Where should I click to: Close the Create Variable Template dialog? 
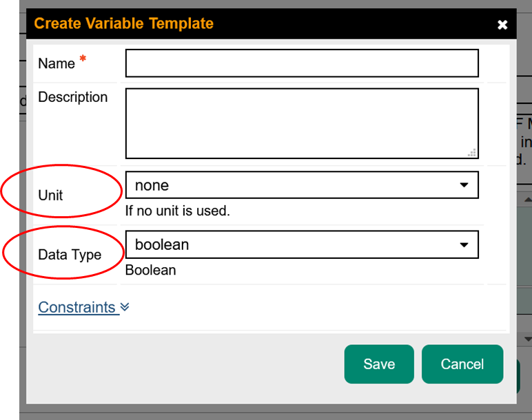pyautogui.click(x=502, y=25)
